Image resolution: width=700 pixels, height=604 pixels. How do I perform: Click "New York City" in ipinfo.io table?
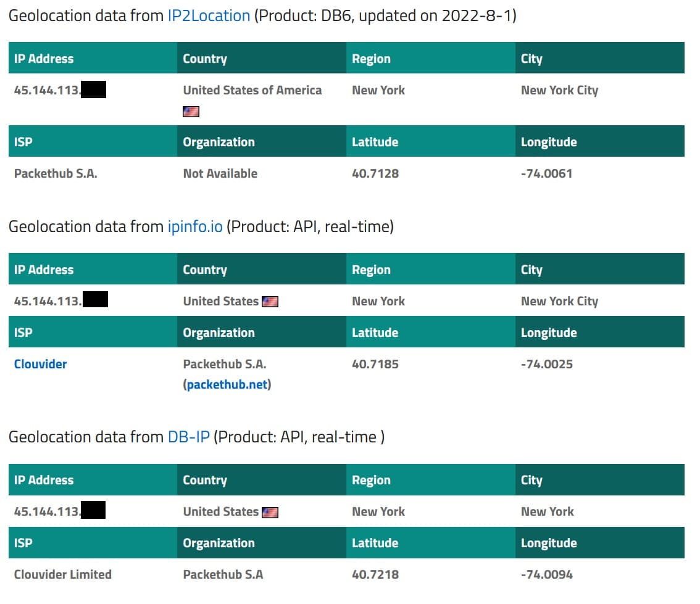559,301
